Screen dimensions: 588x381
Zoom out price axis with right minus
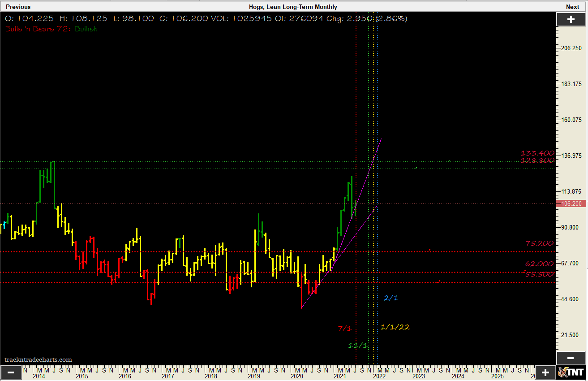(x=571, y=358)
